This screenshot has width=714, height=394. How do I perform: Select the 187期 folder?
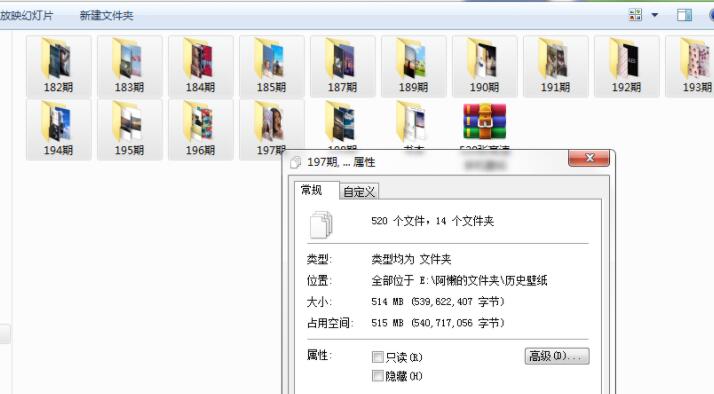pyautogui.click(x=342, y=66)
